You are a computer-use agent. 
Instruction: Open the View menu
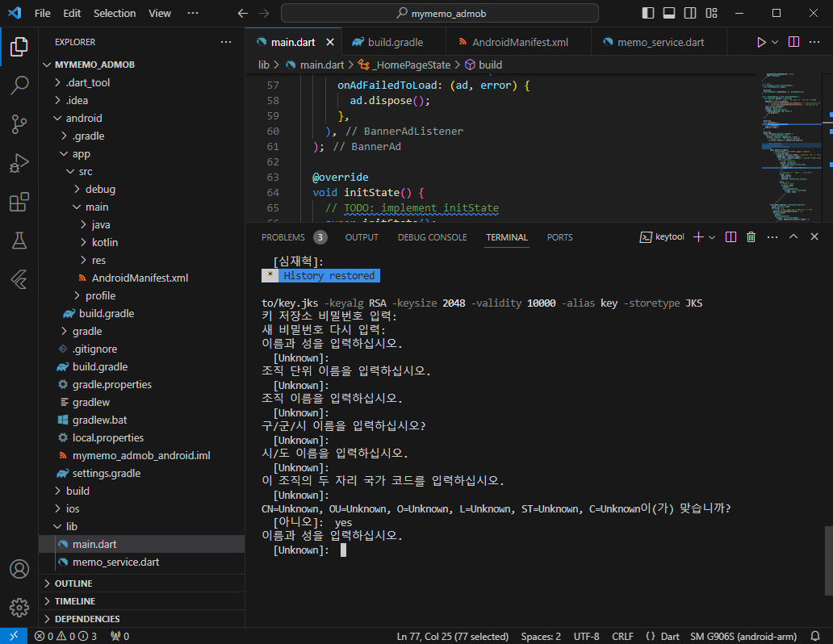point(159,13)
